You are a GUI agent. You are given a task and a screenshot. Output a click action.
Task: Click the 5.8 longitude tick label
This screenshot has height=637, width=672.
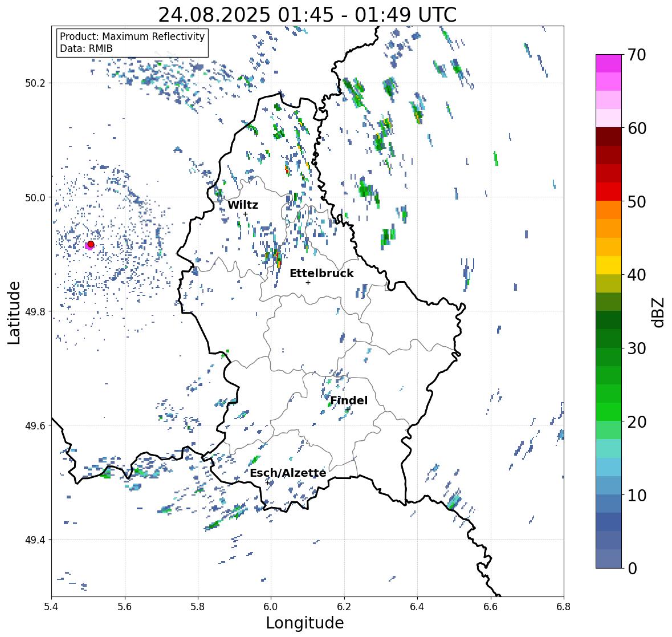click(198, 606)
